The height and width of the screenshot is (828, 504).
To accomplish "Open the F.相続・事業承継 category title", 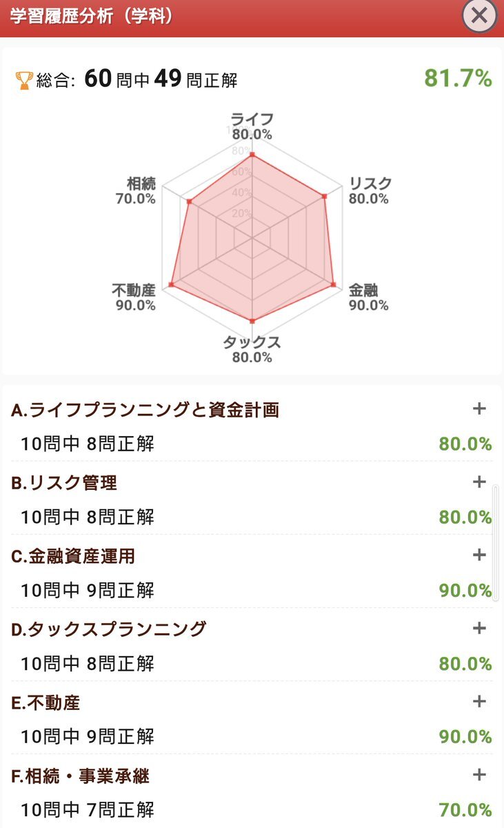I will coord(81,776).
